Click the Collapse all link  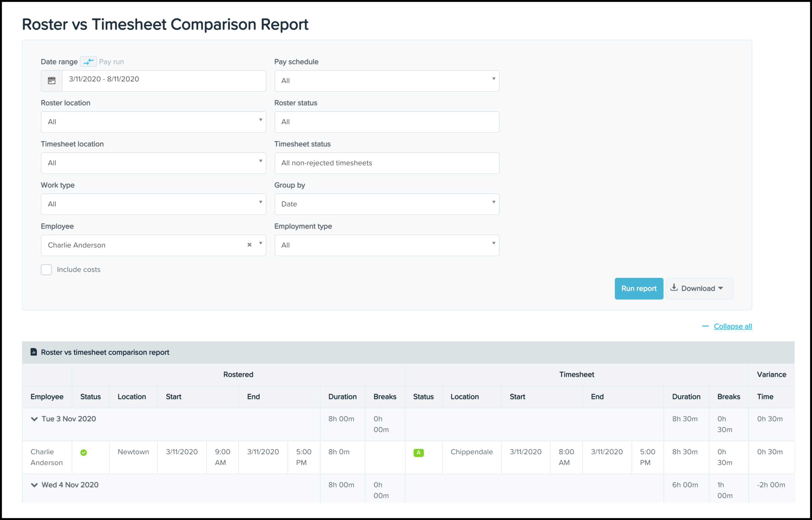tap(733, 326)
